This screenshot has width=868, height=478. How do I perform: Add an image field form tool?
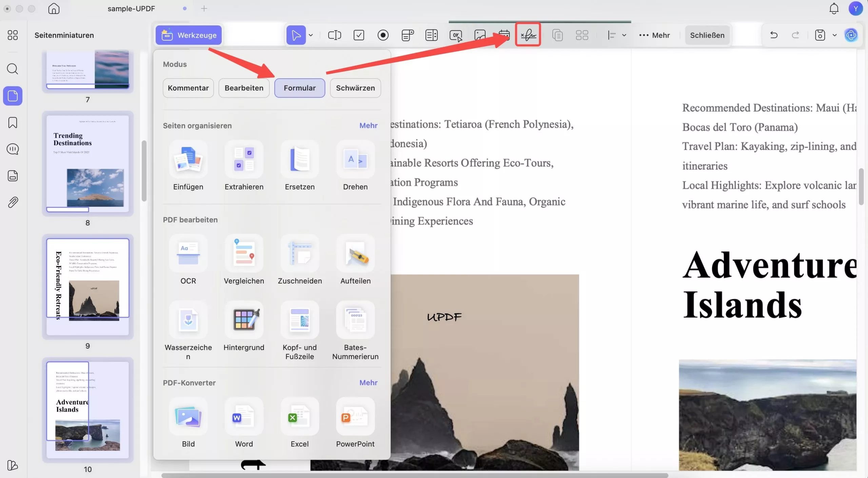(x=480, y=35)
